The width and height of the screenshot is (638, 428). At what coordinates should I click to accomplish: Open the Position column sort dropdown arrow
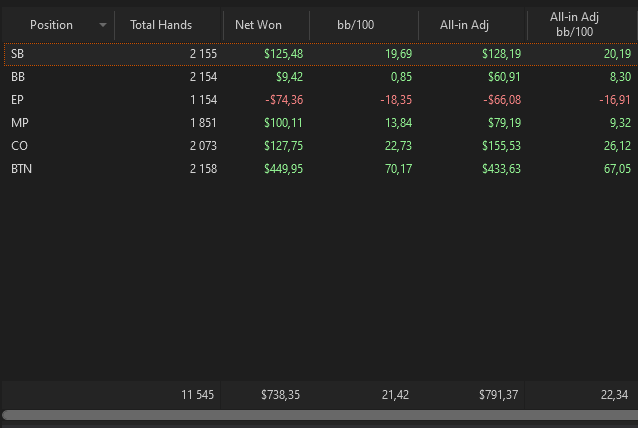(103, 25)
